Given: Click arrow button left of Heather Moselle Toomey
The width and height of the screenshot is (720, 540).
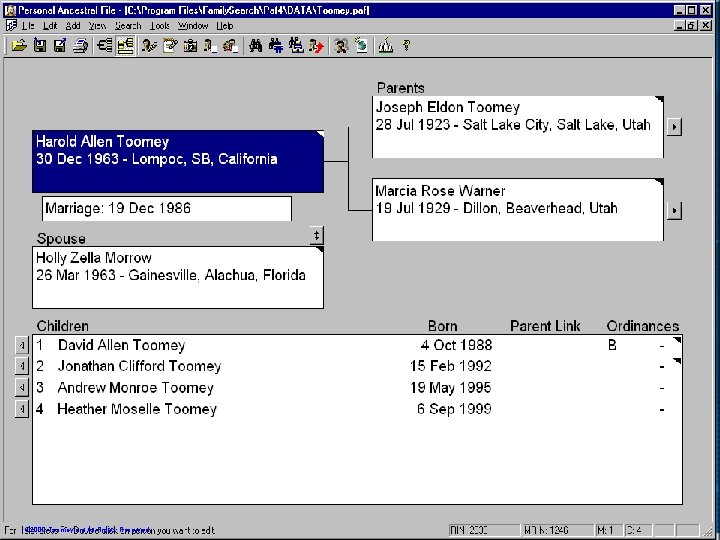Looking at the screenshot, I should (x=22, y=409).
